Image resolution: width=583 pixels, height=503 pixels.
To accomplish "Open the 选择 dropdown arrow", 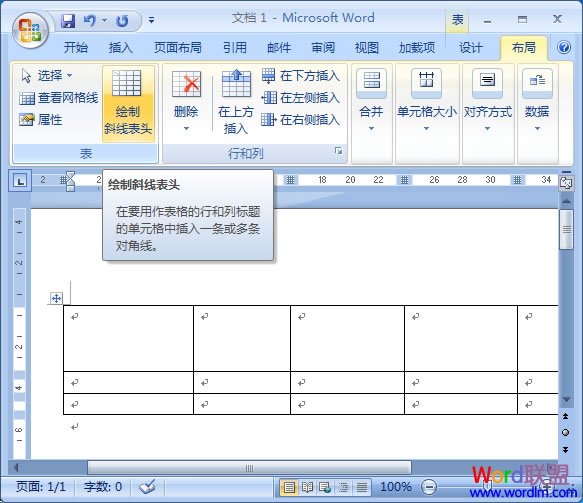I will [70, 76].
